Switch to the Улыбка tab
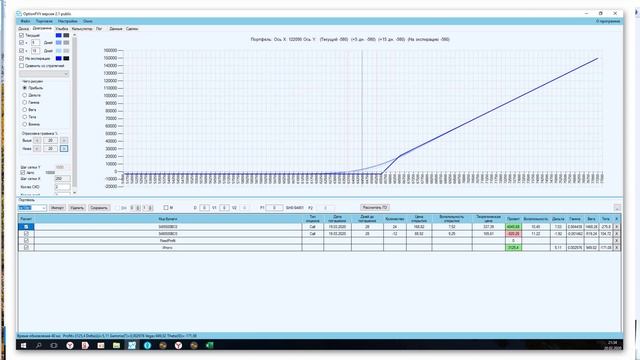The height and width of the screenshot is (360, 640). (x=62, y=29)
